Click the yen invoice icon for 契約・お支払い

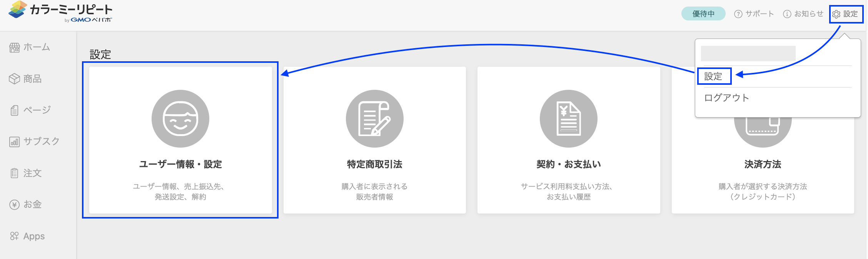568,119
